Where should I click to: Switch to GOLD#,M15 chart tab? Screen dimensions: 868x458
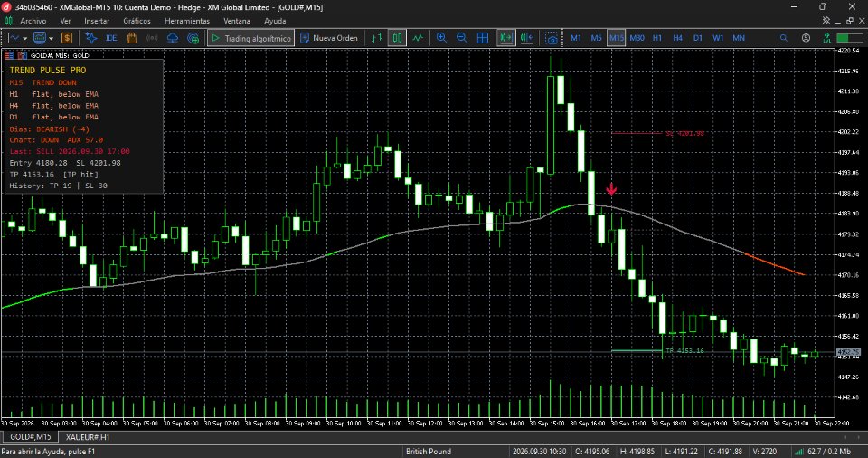[x=31, y=437]
